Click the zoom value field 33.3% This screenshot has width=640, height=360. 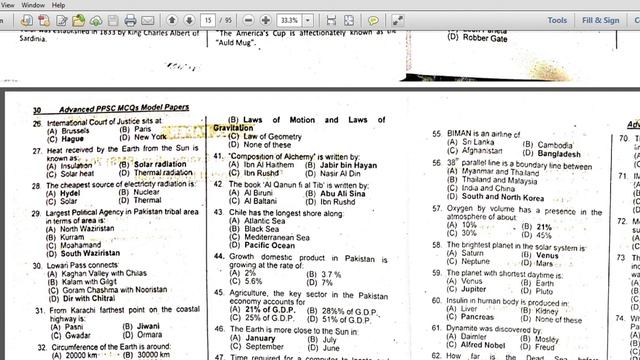289,20
